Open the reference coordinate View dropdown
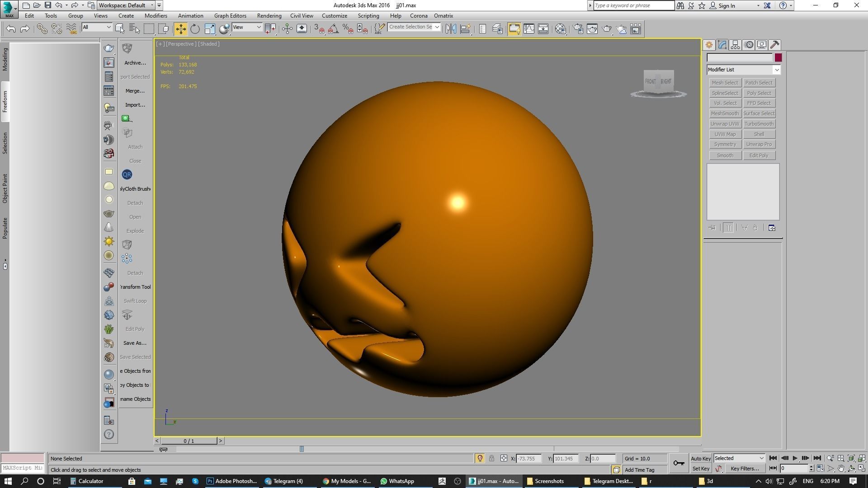868x488 pixels. click(247, 27)
